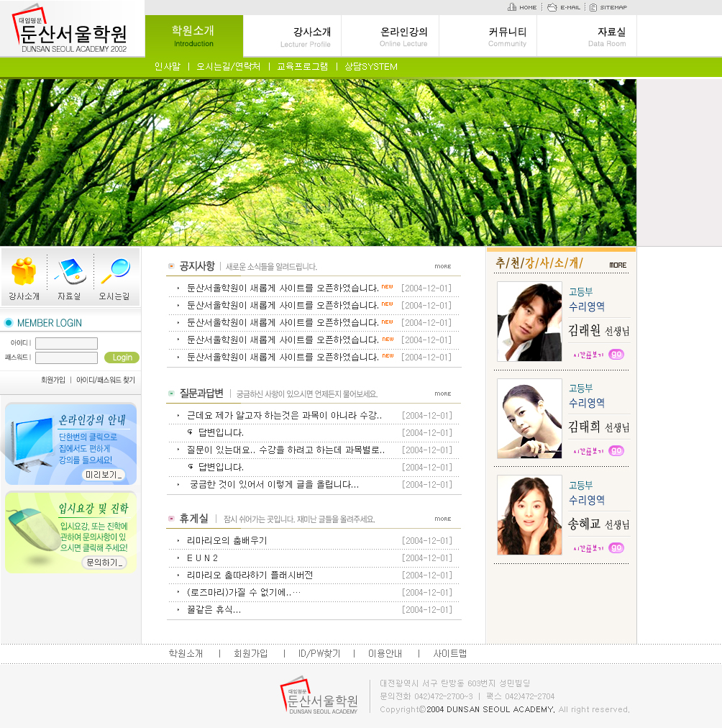Expand MORE for the 공지사항 section

(x=443, y=266)
